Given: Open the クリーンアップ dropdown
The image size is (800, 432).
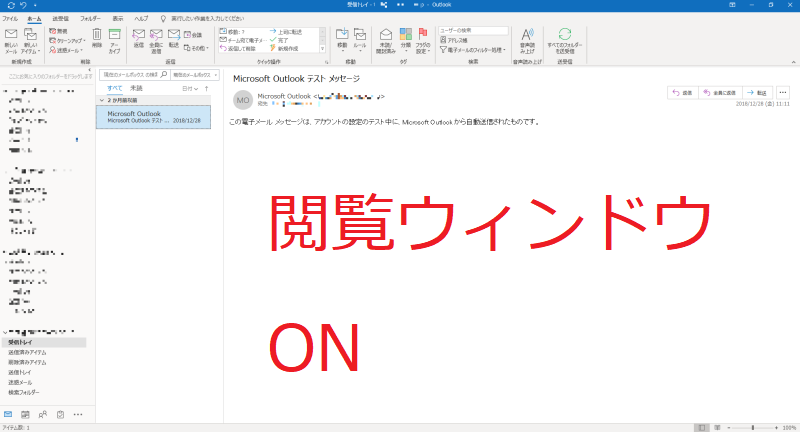Looking at the screenshot, I should pos(67,40).
